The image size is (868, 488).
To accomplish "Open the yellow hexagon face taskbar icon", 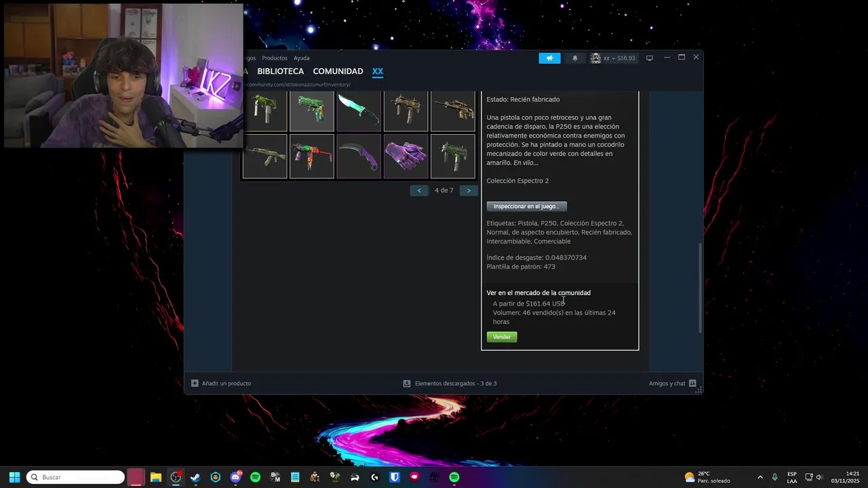I will [x=216, y=477].
